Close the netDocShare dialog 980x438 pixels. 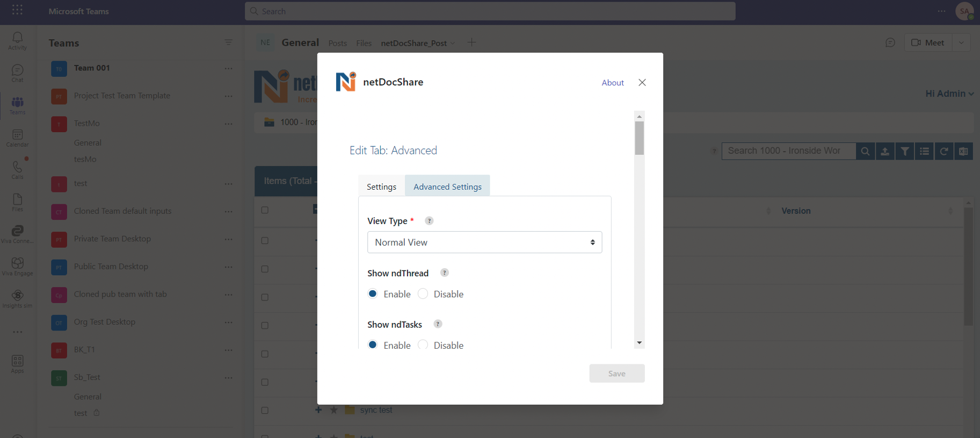point(642,82)
